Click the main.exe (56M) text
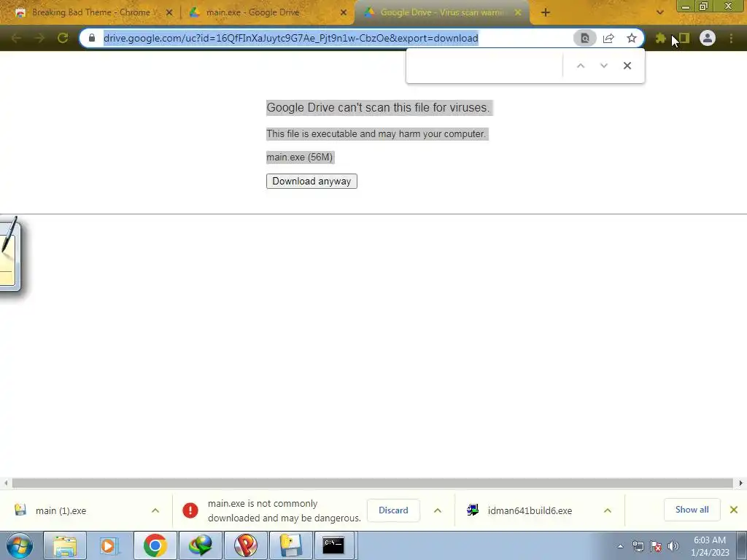747x560 pixels. point(300,157)
